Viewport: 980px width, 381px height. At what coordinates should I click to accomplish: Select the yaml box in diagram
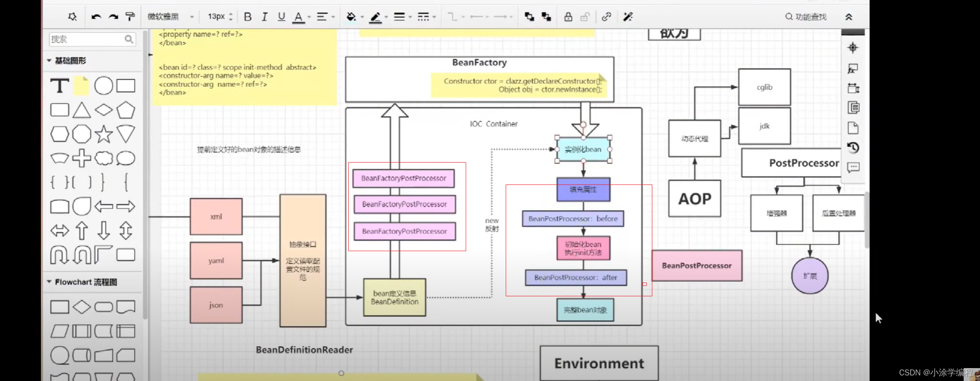pyautogui.click(x=216, y=261)
